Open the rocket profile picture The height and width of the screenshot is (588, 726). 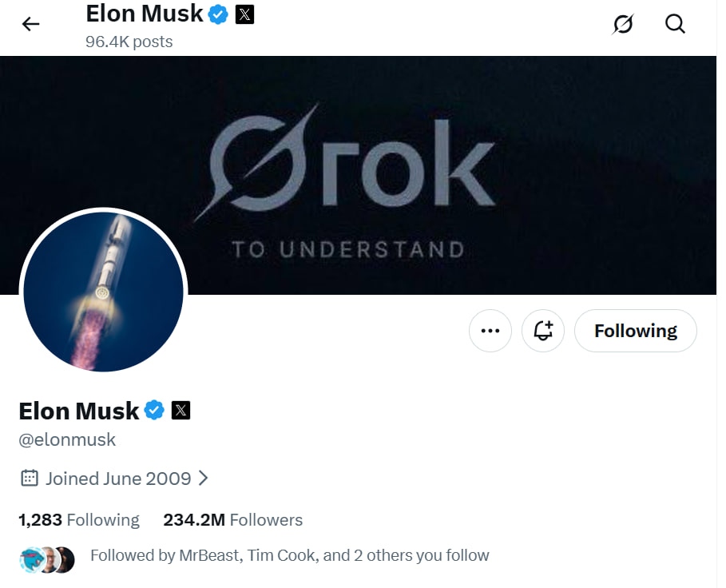coord(103,292)
